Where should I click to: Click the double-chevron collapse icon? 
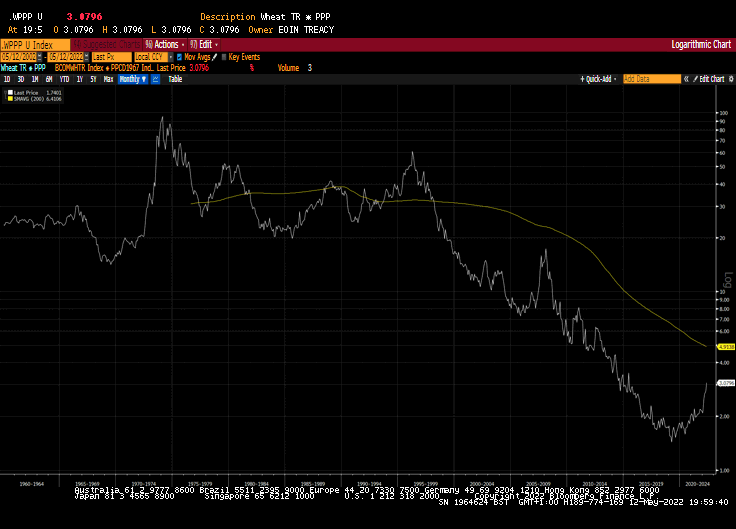point(686,79)
